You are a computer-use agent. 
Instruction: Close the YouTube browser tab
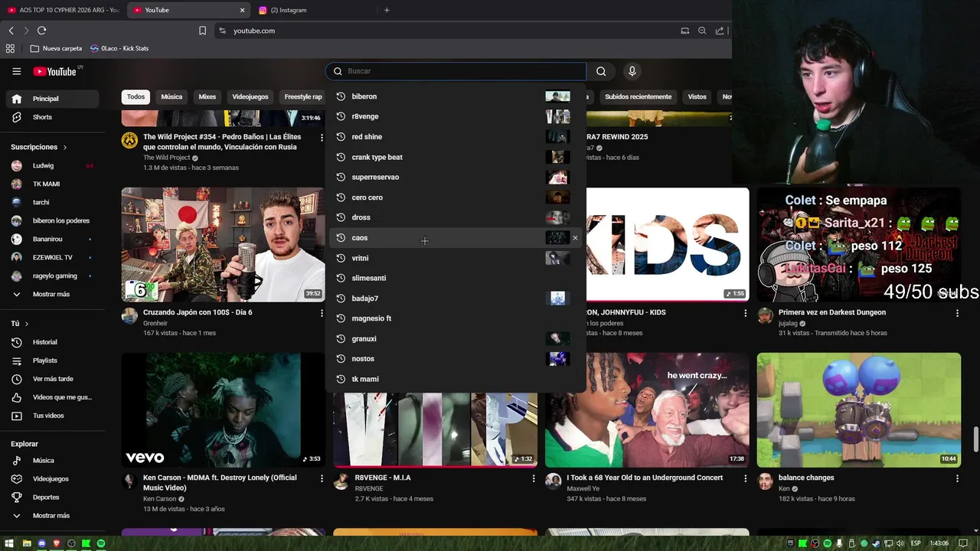[242, 10]
